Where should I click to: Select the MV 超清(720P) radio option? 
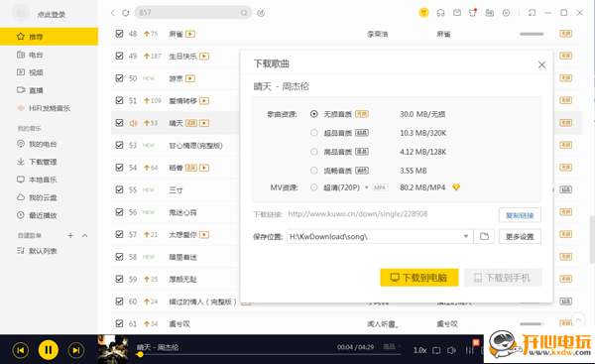[313, 187]
